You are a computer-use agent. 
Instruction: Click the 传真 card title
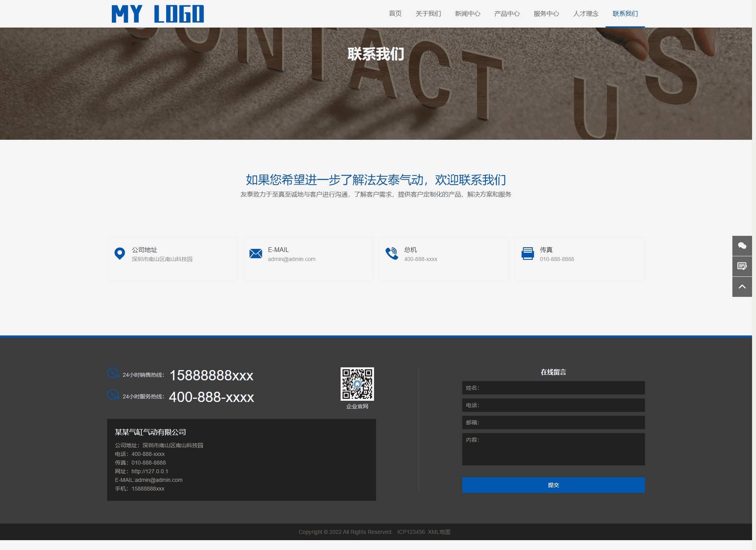[546, 250]
